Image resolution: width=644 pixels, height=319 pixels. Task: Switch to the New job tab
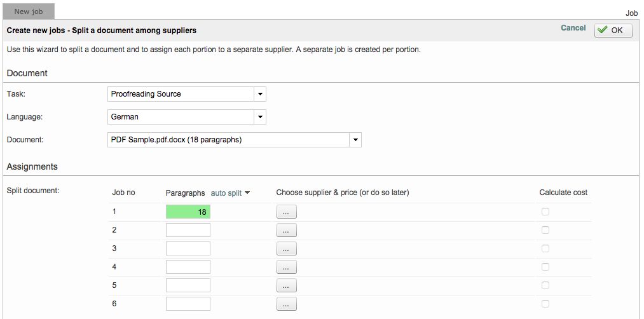(x=29, y=11)
